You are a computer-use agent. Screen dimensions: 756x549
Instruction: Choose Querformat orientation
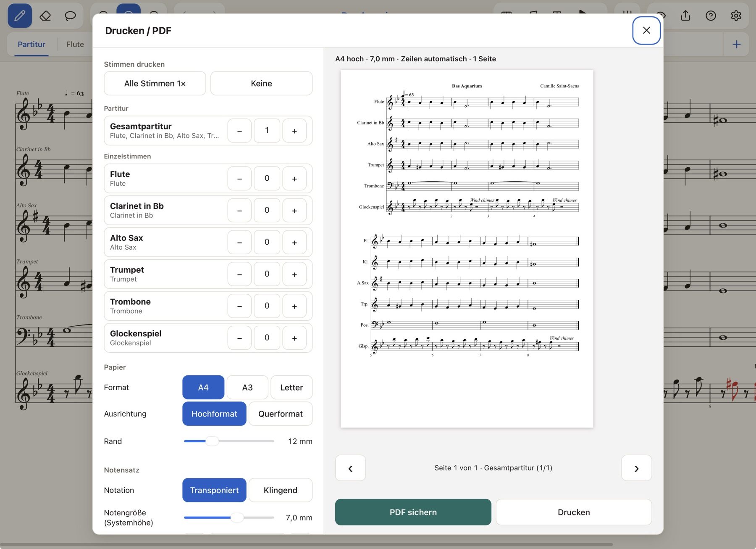tap(281, 414)
